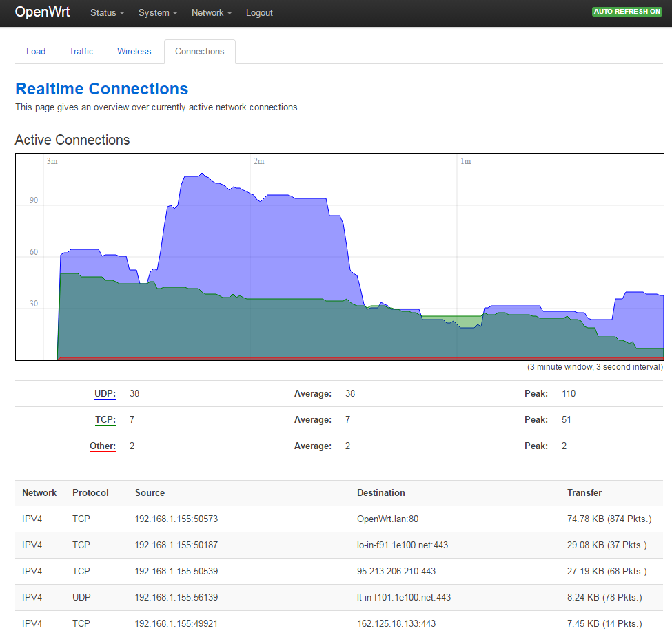Switch to the Traffic tab
The image size is (672, 635).
point(81,52)
